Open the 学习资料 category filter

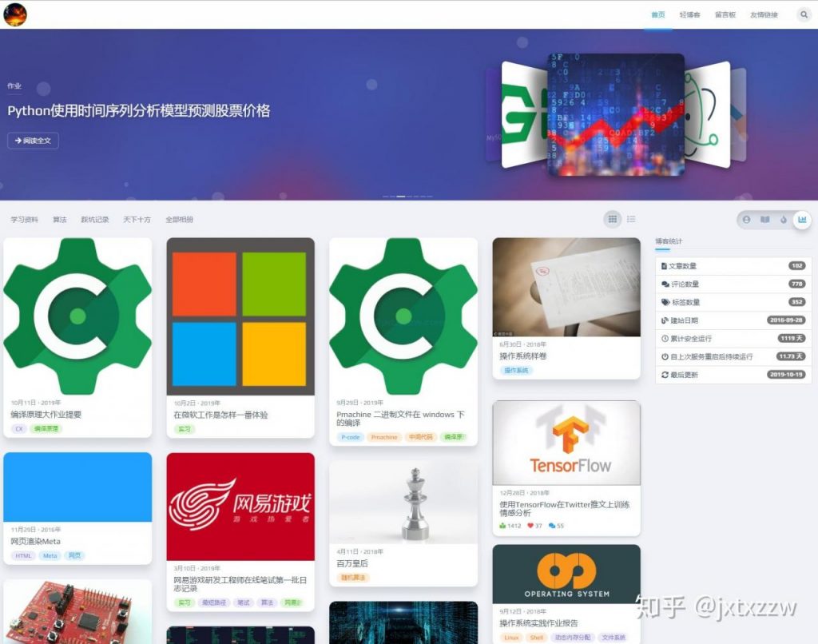coord(25,219)
